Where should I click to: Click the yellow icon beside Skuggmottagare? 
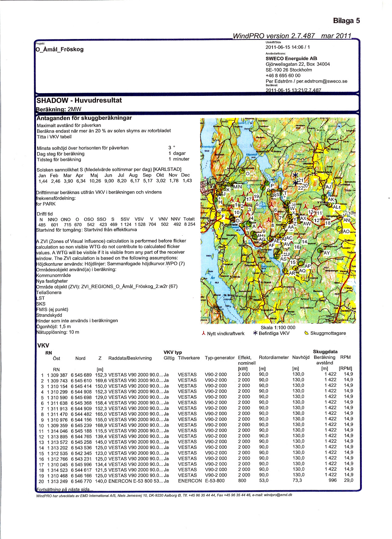click(306, 333)
